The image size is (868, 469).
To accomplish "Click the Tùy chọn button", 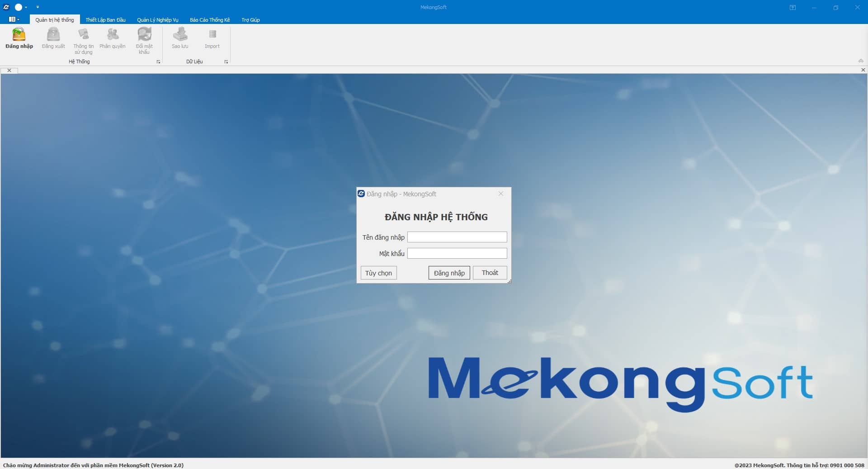I will tap(379, 273).
